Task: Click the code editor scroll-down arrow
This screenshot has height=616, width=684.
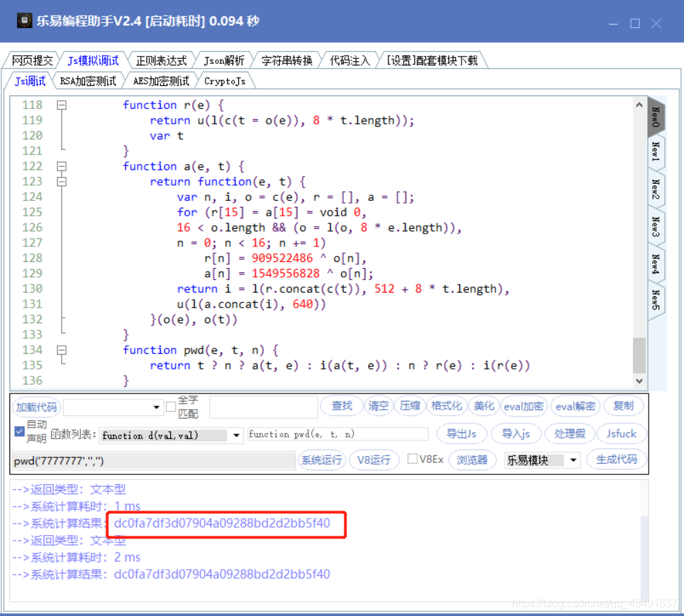Action: point(639,381)
